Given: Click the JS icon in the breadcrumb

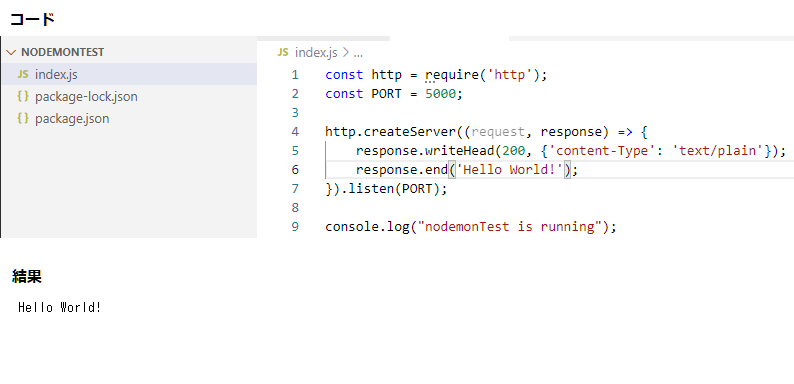Looking at the screenshot, I should pyautogui.click(x=283, y=52).
